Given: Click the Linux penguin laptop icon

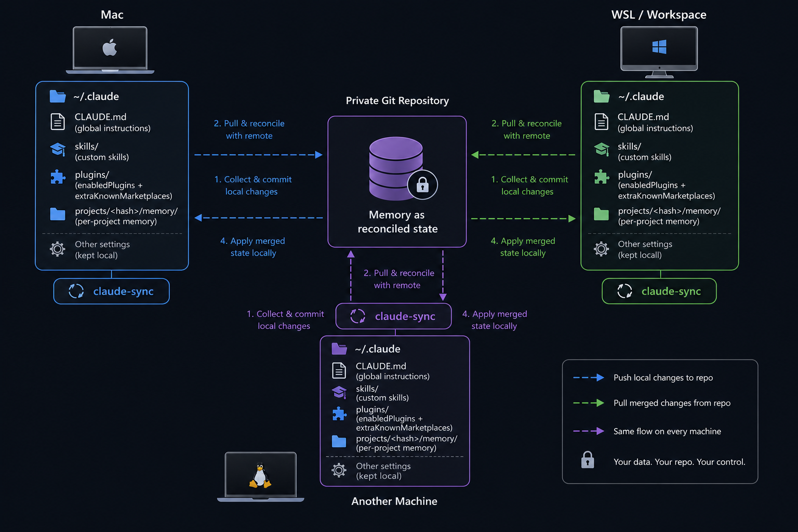Looking at the screenshot, I should point(260,476).
